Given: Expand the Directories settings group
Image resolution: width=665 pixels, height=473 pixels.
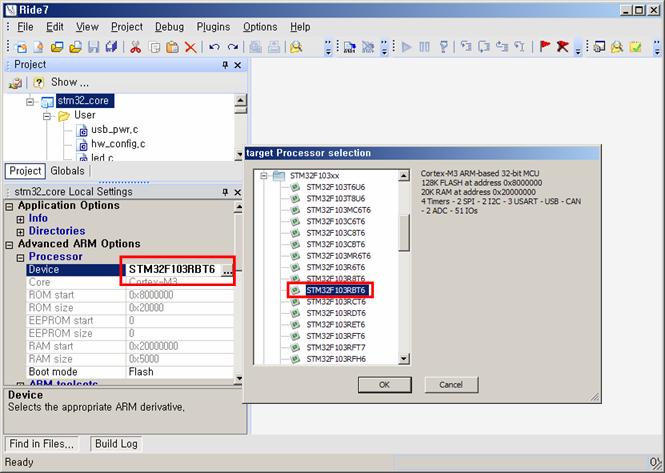Looking at the screenshot, I should click(21, 231).
